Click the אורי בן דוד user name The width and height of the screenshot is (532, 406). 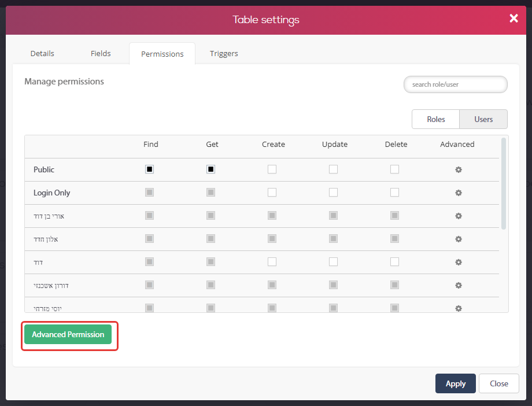coord(49,216)
